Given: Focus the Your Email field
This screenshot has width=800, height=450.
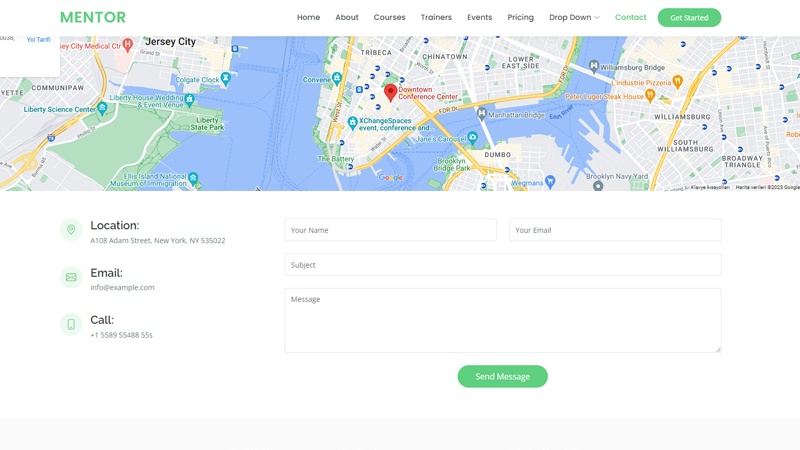Looking at the screenshot, I should pos(615,230).
